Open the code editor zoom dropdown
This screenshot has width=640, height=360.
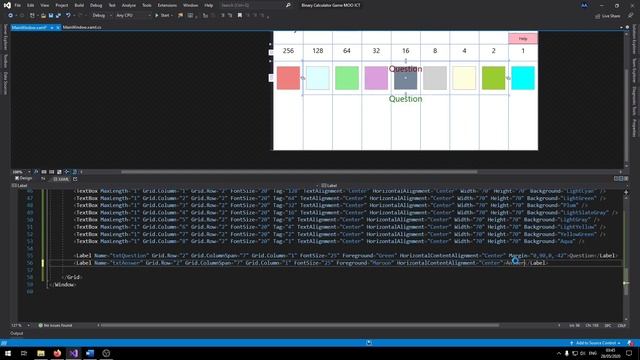(x=21, y=325)
